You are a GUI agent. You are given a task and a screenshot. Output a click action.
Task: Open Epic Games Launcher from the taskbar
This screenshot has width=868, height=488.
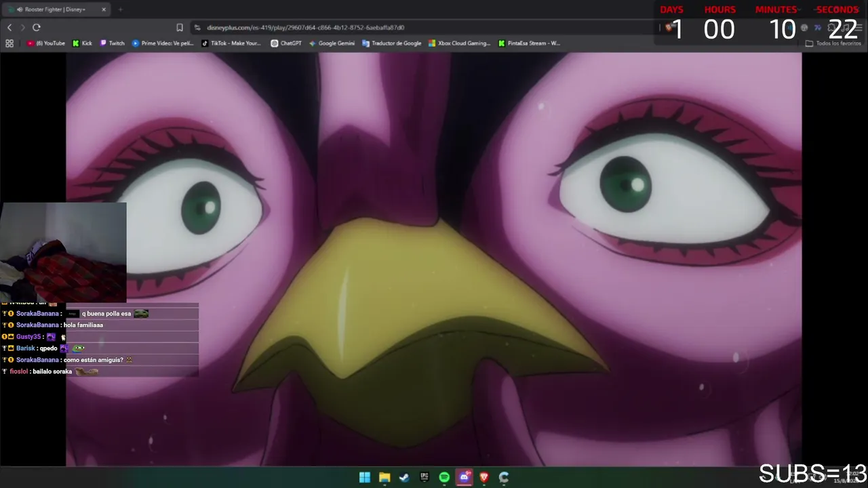click(425, 477)
